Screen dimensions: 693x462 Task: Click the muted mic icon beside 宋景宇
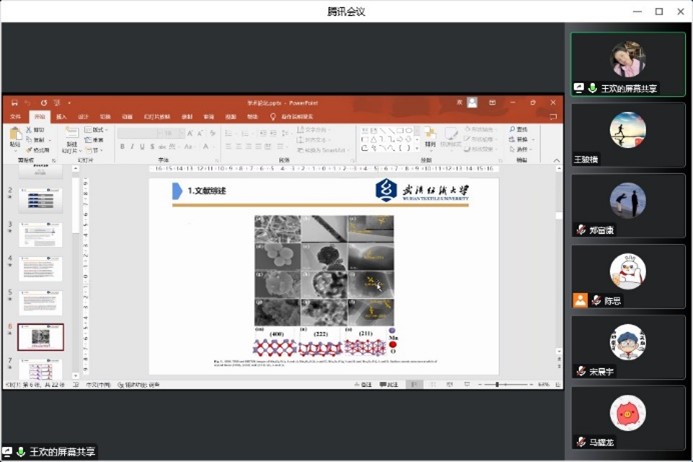[x=581, y=371]
